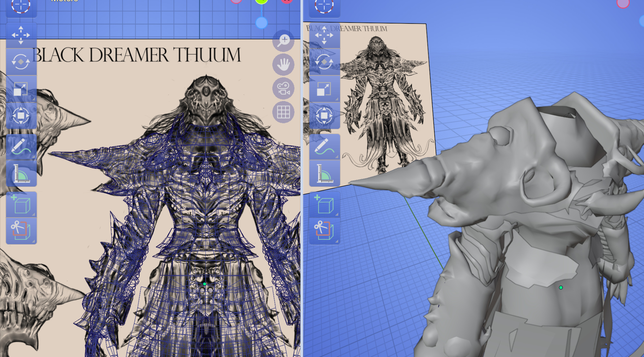The width and height of the screenshot is (644, 357).
Task: Expand Cut scissors tool options in right viewport
Action: click(337, 241)
